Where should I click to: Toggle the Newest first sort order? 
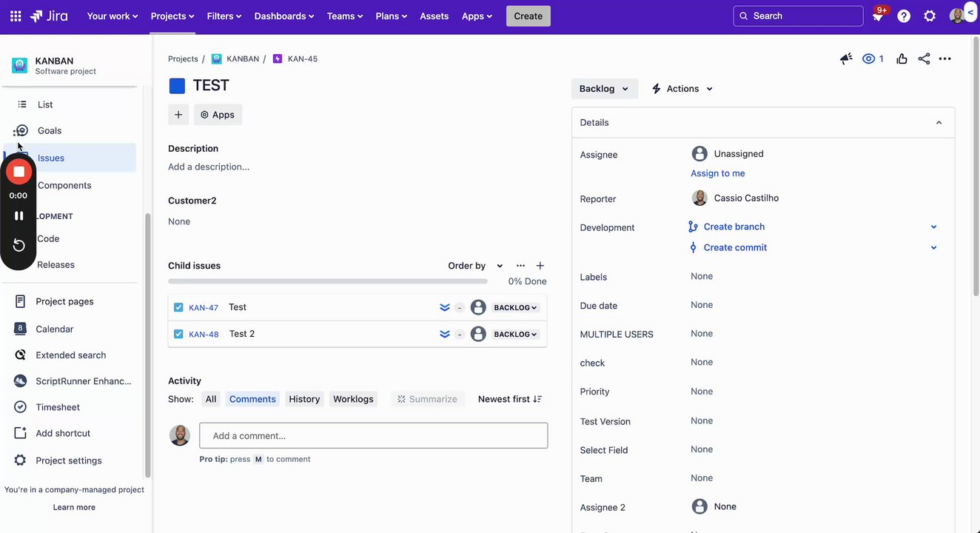click(510, 399)
